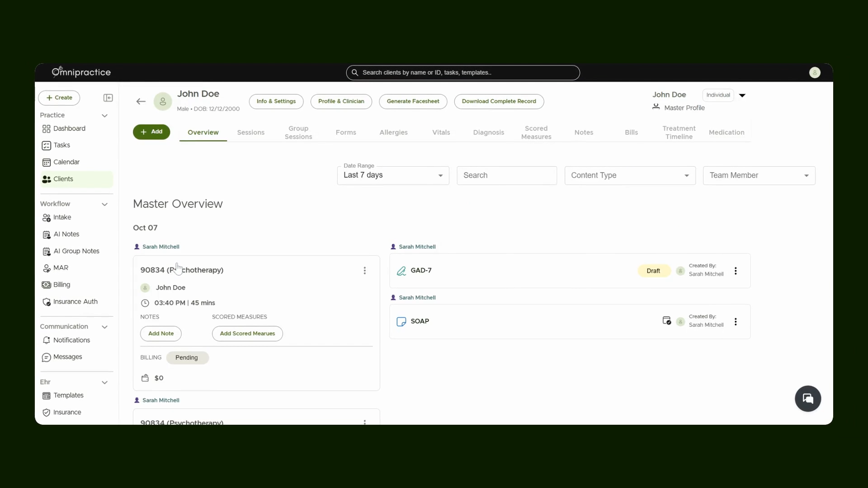
Task: Open the Date Range dropdown
Action: 393,175
